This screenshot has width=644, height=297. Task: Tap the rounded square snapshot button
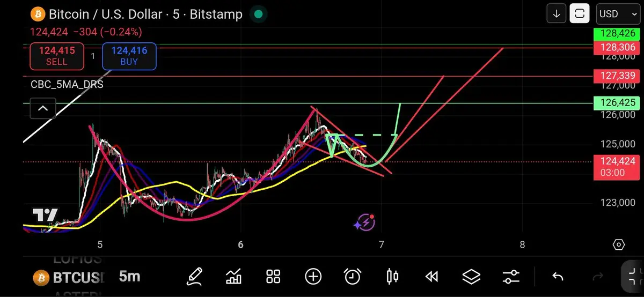580,14
